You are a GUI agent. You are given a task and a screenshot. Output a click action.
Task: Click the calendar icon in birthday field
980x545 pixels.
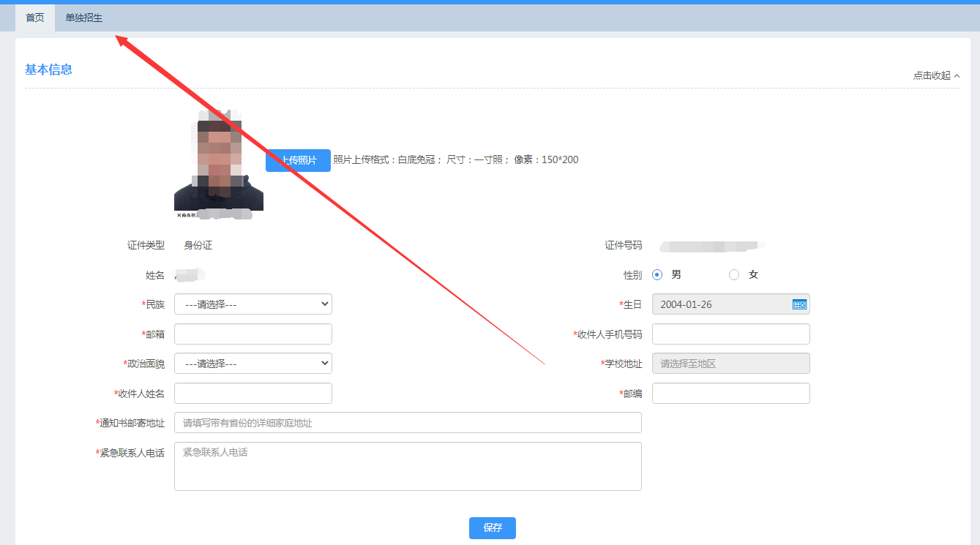(x=799, y=304)
